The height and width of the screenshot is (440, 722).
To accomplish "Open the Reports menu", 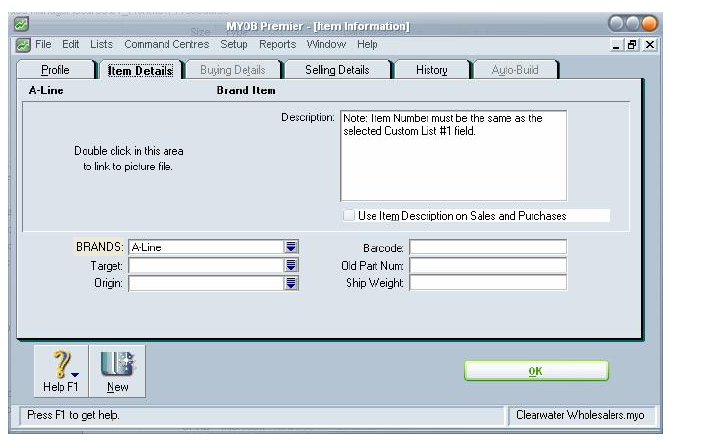I will 277,44.
